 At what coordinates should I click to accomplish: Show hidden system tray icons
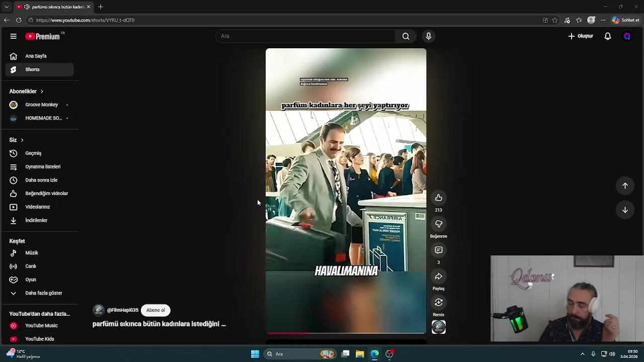pyautogui.click(x=583, y=354)
